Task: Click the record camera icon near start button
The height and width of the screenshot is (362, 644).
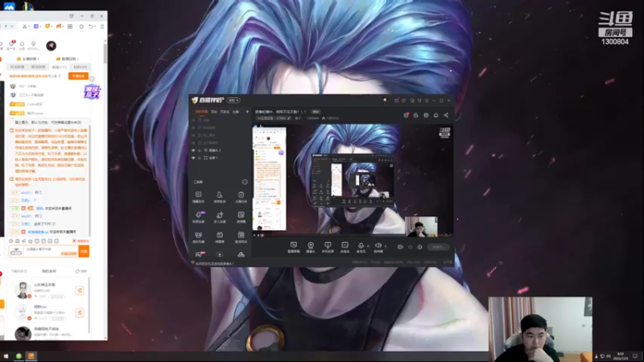Action: 400,247
